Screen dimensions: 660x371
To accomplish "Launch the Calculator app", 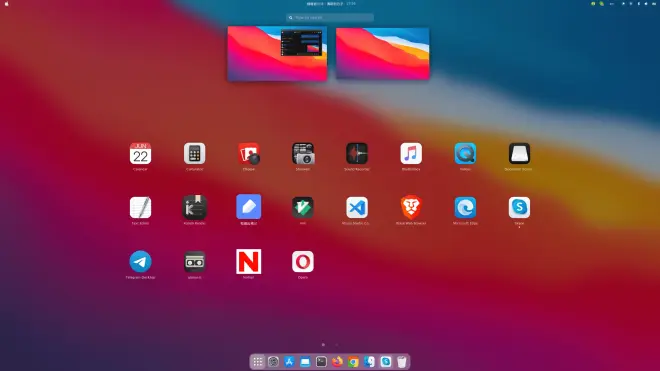I will tap(194, 154).
